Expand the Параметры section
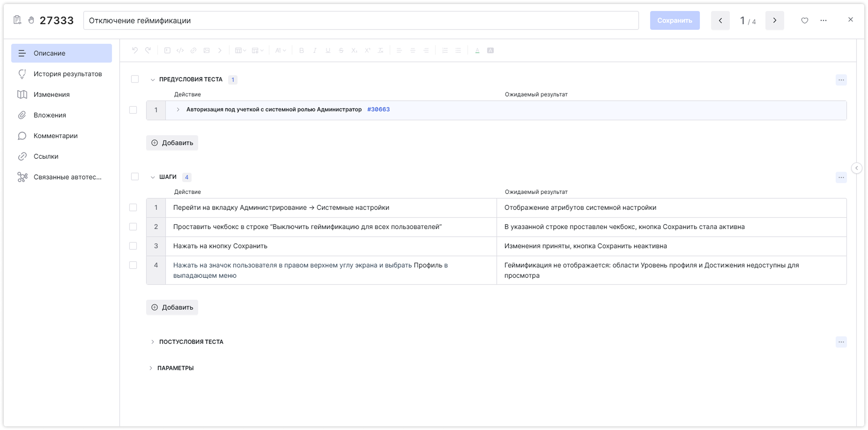 point(151,368)
